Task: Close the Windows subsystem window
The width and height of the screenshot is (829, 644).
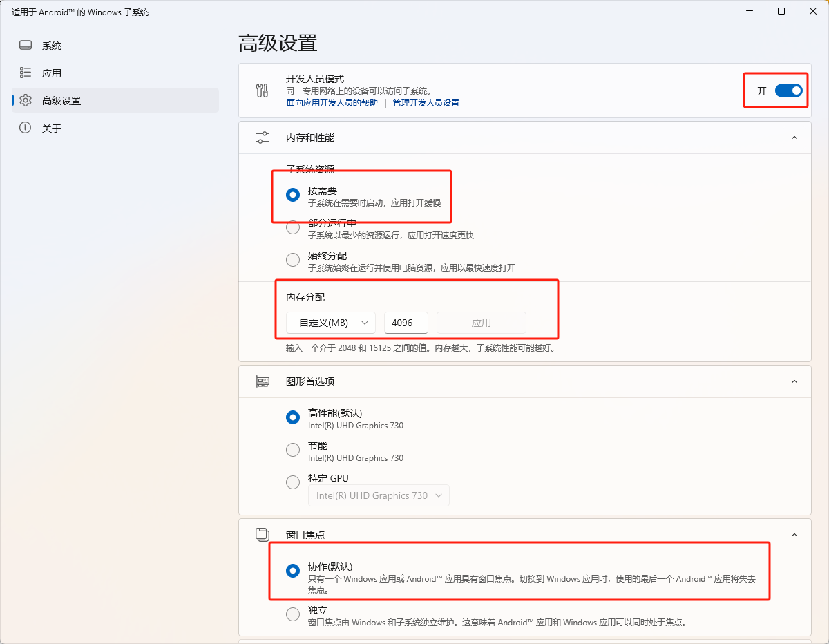Action: click(813, 11)
